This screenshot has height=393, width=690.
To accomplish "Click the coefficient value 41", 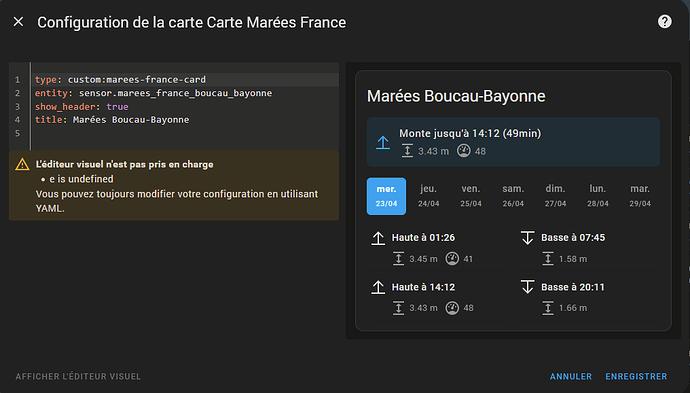I will 468,259.
